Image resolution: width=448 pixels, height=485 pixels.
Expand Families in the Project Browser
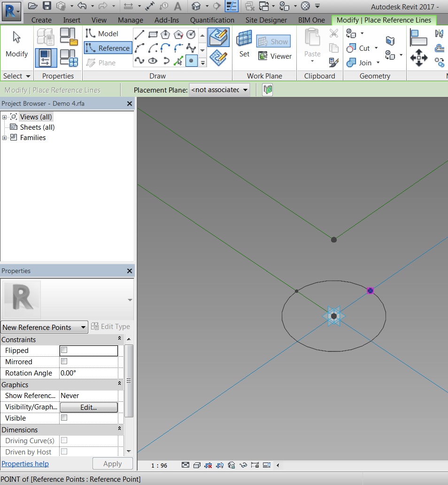4,137
